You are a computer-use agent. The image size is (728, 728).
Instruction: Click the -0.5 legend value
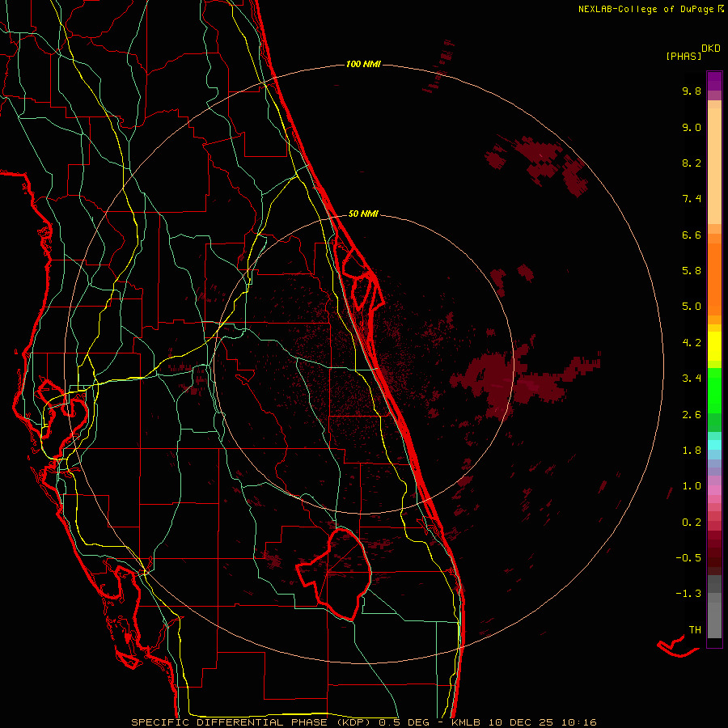coord(688,558)
